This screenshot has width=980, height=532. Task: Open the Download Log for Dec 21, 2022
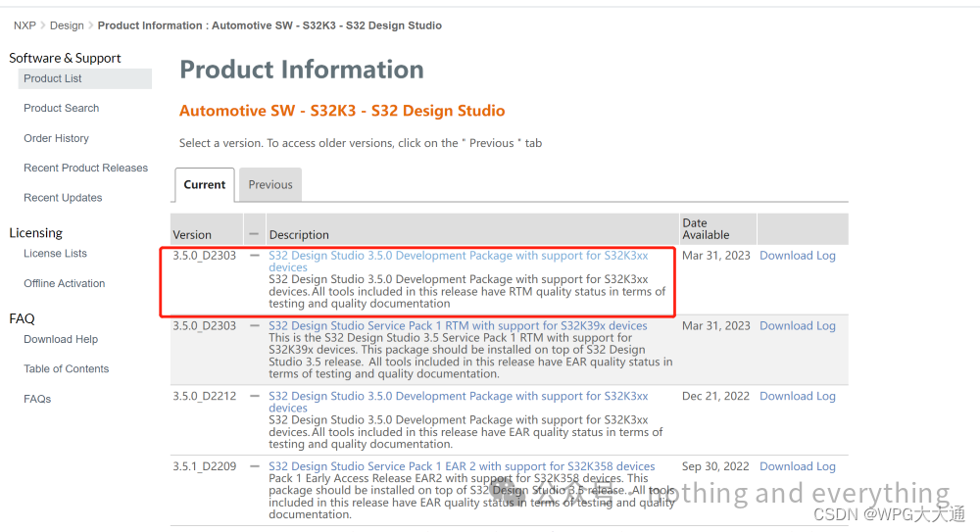[798, 397]
